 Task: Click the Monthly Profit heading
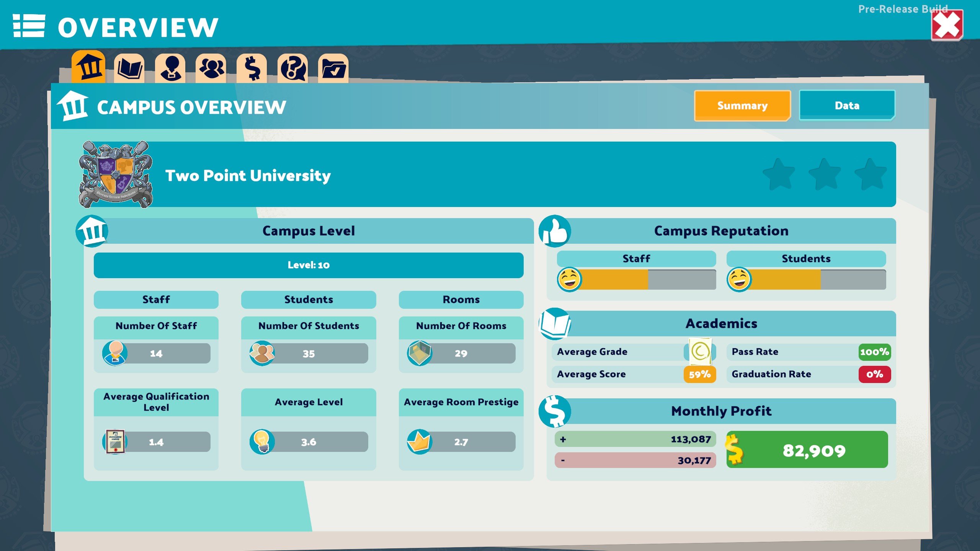(721, 411)
